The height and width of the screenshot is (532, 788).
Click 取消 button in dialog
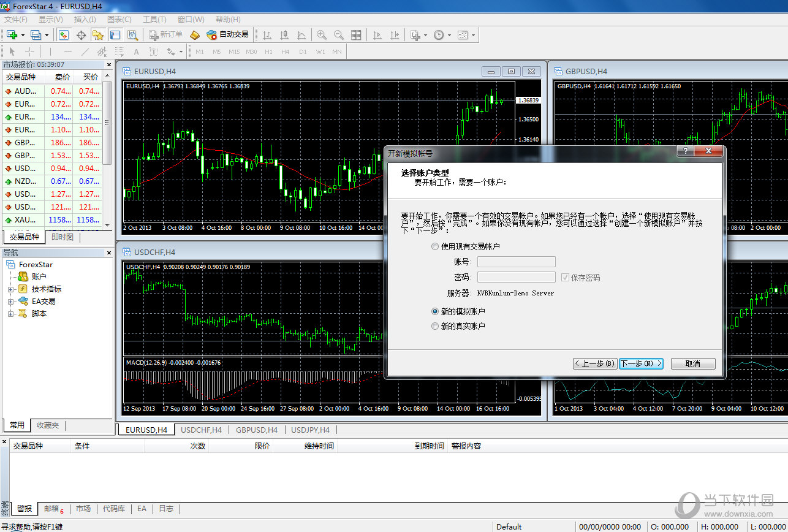(693, 363)
